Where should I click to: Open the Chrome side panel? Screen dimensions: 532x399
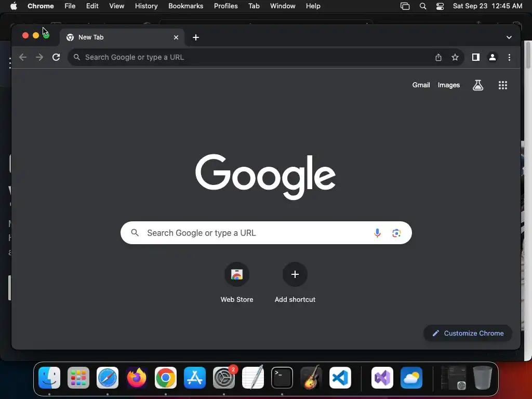tap(476, 57)
